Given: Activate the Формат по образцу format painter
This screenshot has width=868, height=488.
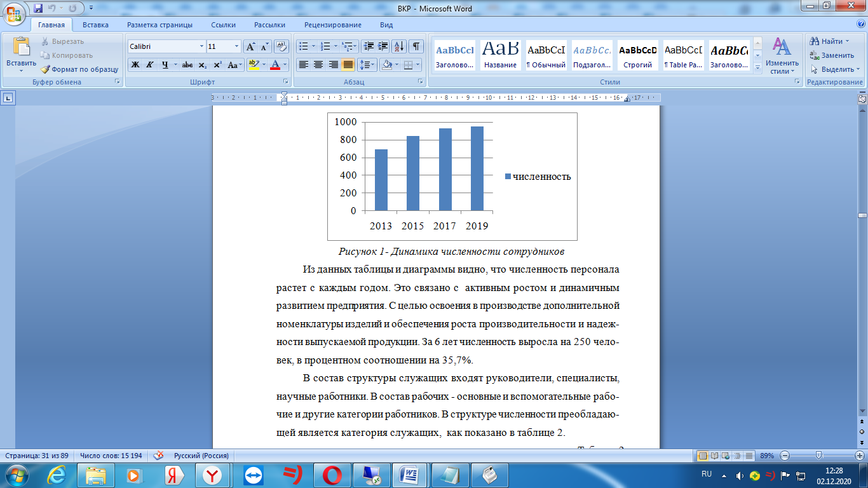Looking at the screenshot, I should 79,69.
